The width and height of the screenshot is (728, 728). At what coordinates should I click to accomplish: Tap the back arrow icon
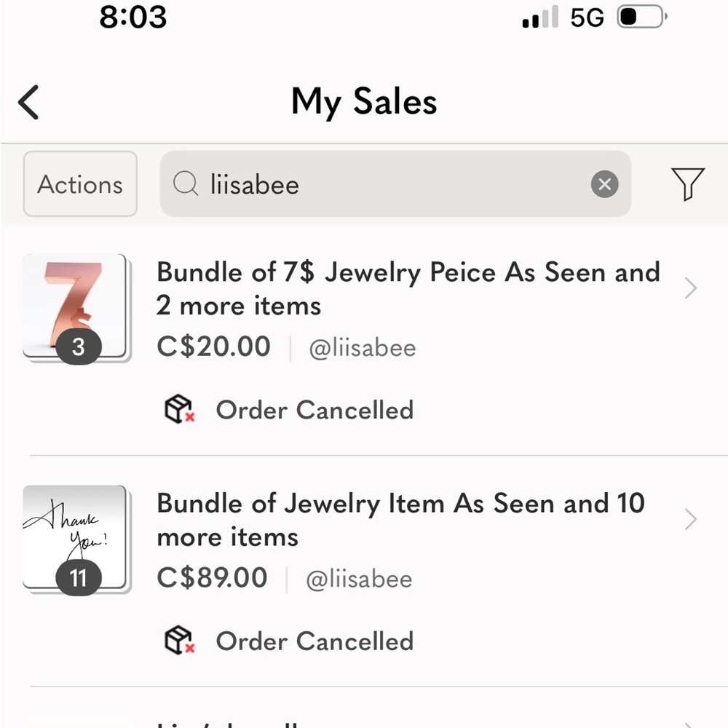pos(28,102)
